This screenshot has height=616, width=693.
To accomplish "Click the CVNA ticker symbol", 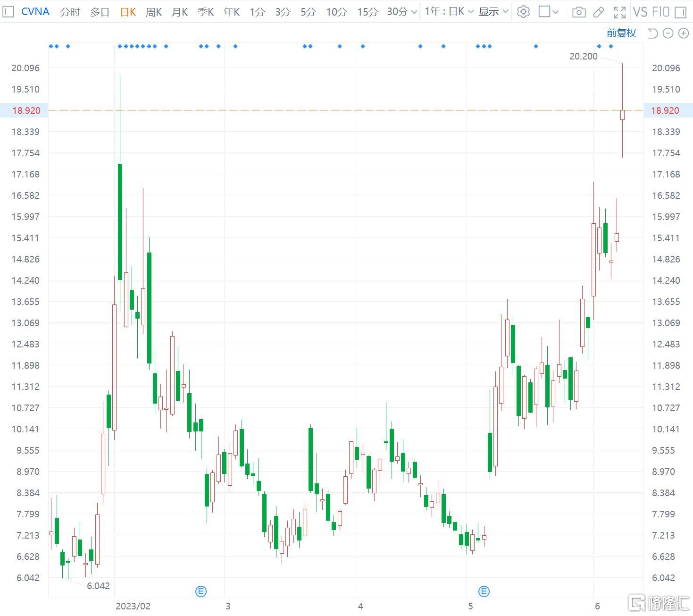I will point(35,11).
